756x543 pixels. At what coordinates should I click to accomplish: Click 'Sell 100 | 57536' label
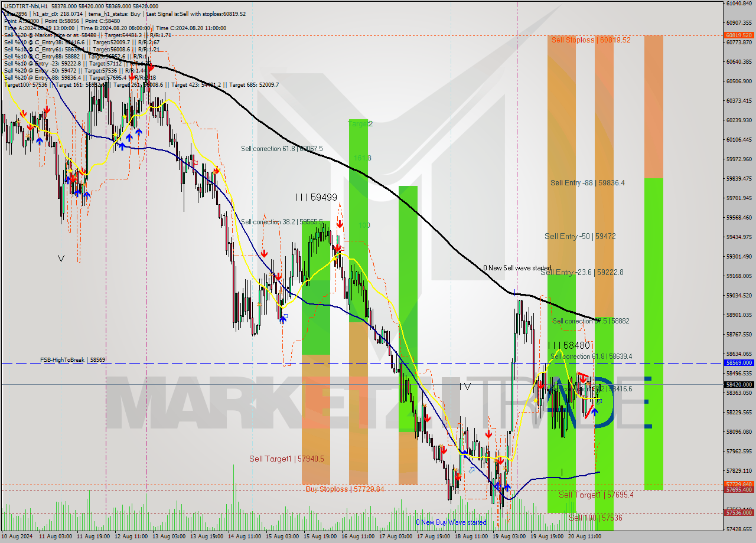(595, 518)
